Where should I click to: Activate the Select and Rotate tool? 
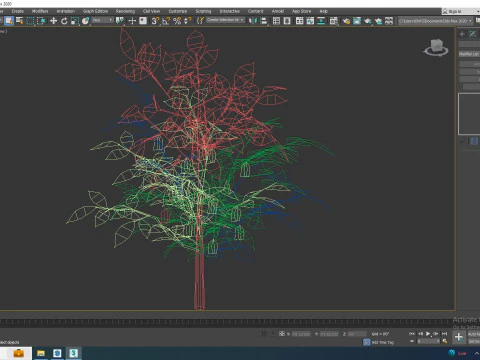click(x=64, y=21)
